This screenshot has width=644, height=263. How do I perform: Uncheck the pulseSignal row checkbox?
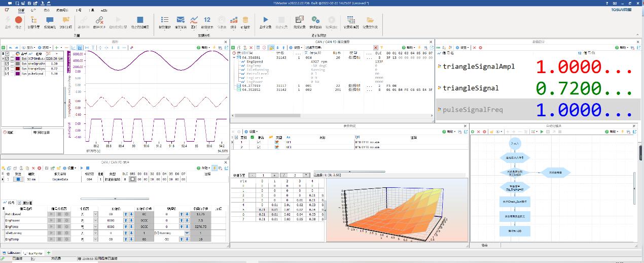[x=7, y=74]
